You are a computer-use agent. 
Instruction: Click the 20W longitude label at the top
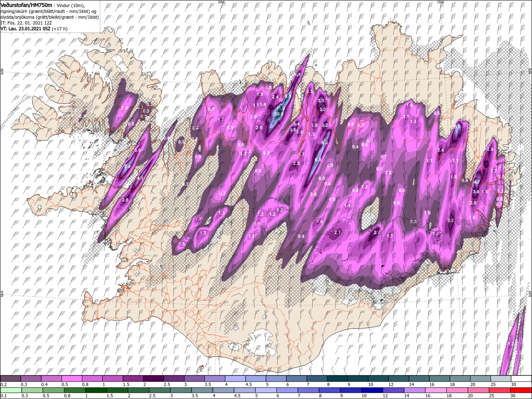pos(221,2)
